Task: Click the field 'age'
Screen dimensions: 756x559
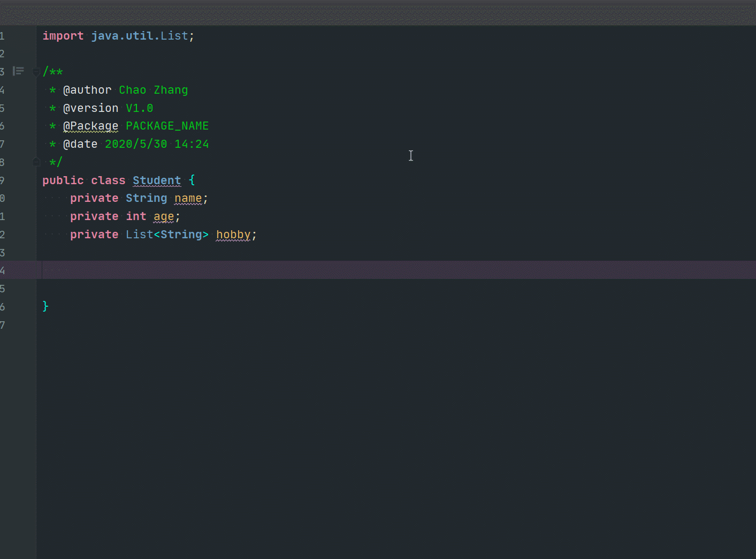Action: (x=164, y=216)
